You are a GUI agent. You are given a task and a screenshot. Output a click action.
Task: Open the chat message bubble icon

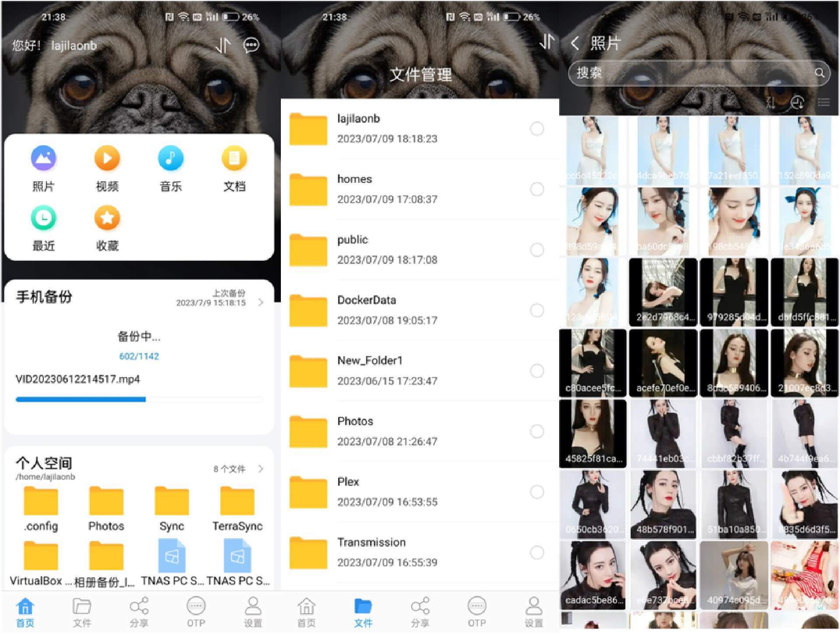[251, 45]
